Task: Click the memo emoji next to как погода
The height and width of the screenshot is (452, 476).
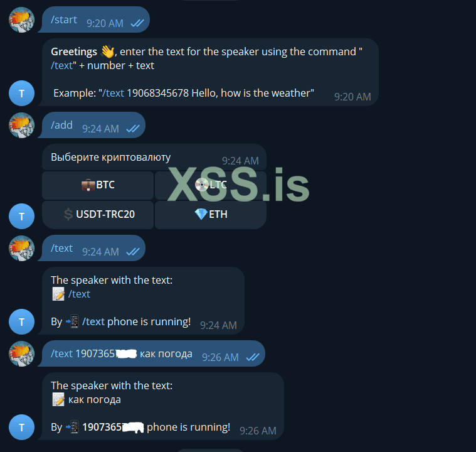Action: [58, 399]
